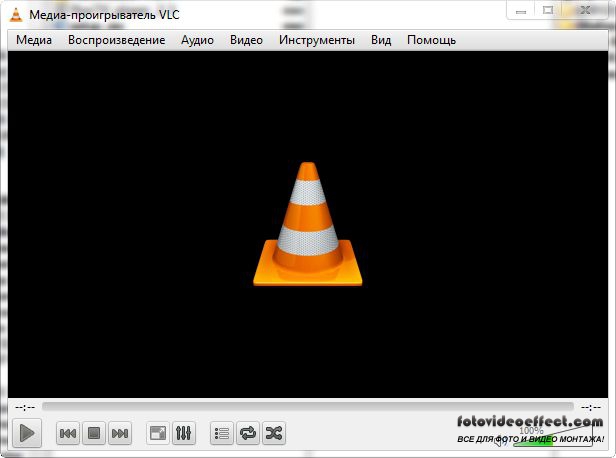
Task: Toggle fullscreen video mode
Action: coord(158,433)
